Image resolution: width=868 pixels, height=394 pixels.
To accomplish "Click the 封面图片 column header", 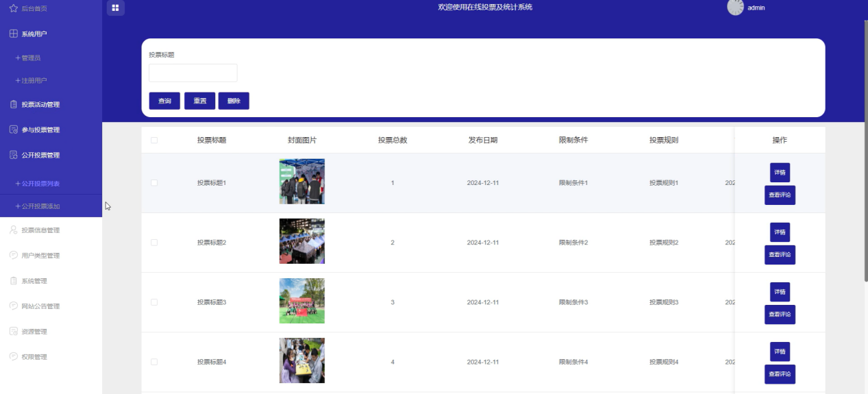I will [x=302, y=140].
